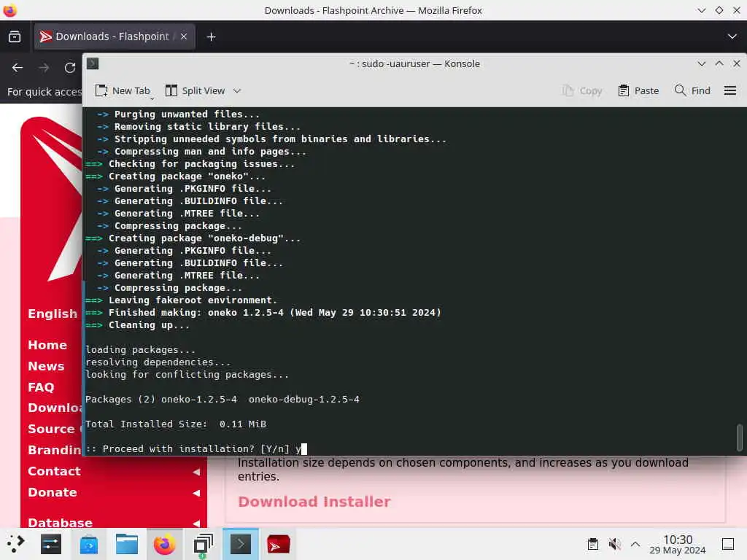Click the Show Desktop button in taskbar

(x=728, y=544)
